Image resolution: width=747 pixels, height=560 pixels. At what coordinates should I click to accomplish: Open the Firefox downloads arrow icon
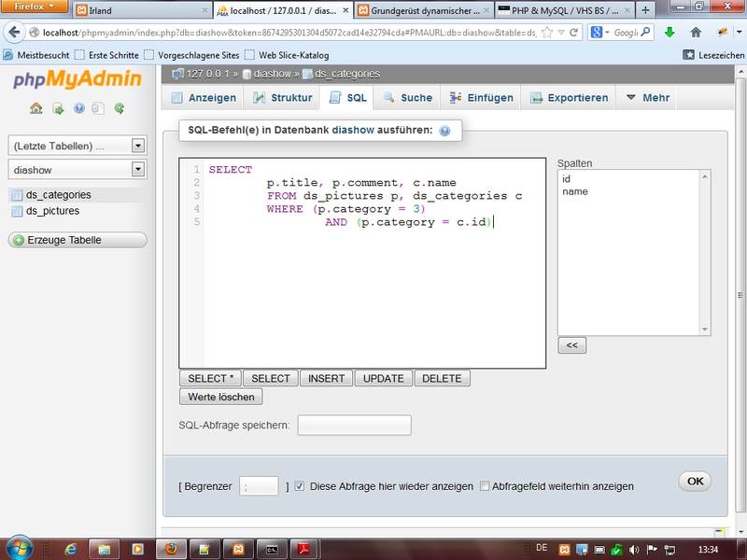click(x=669, y=32)
